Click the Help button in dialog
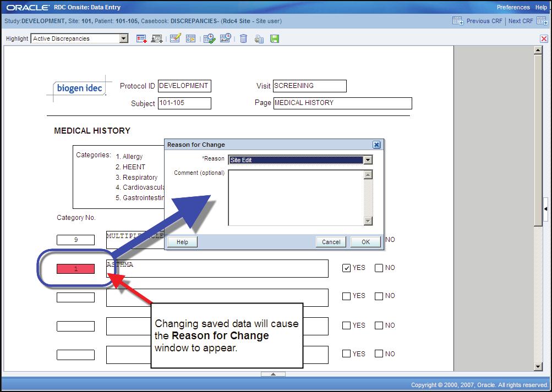Viewport: 552px width, 392px height. pos(182,242)
